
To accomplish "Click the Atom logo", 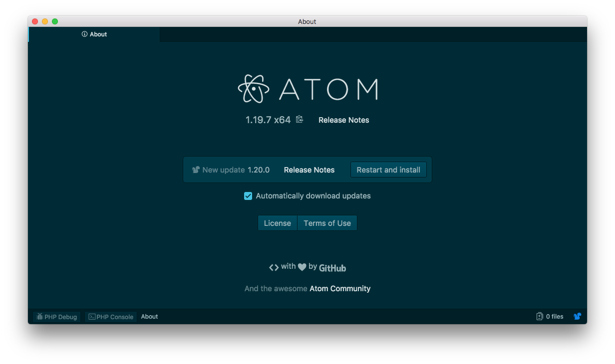I will pos(307,89).
